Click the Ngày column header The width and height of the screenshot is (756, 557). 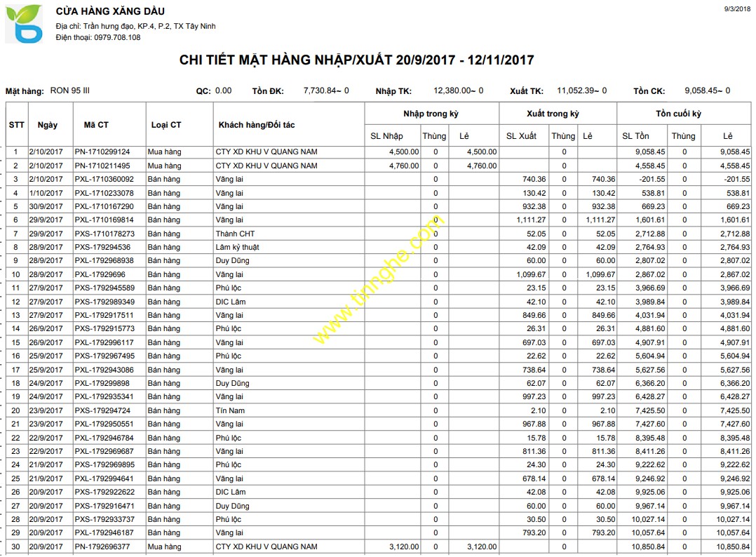tap(47, 125)
